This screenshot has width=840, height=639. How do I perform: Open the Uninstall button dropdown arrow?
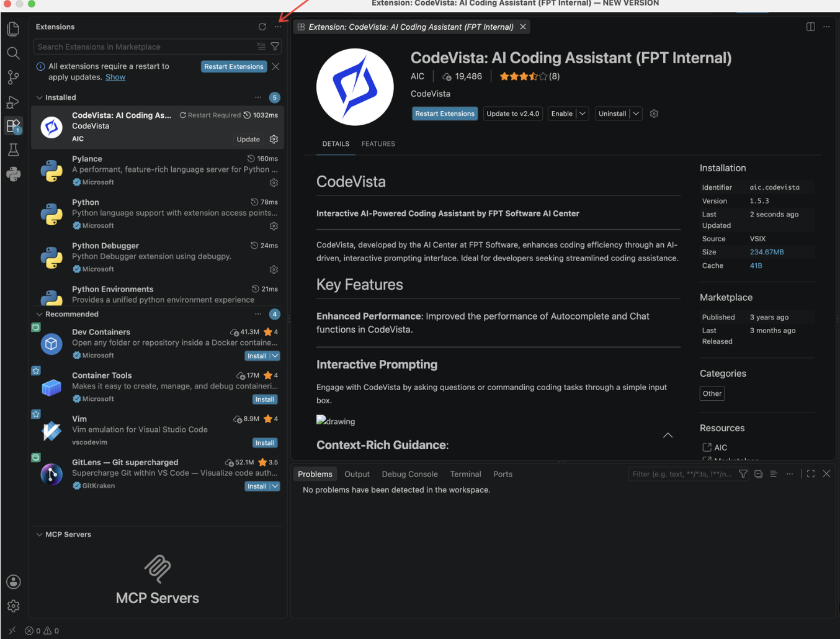tap(636, 114)
